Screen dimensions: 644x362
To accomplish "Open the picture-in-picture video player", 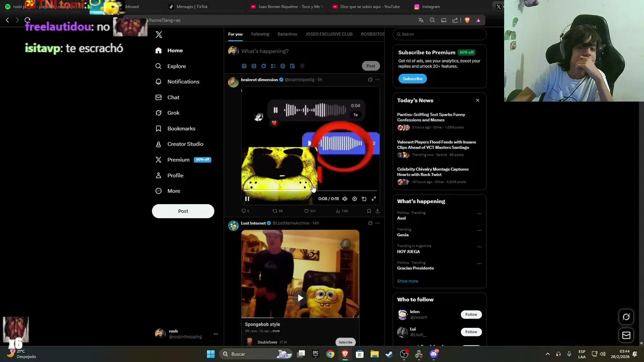I will tap(364, 199).
